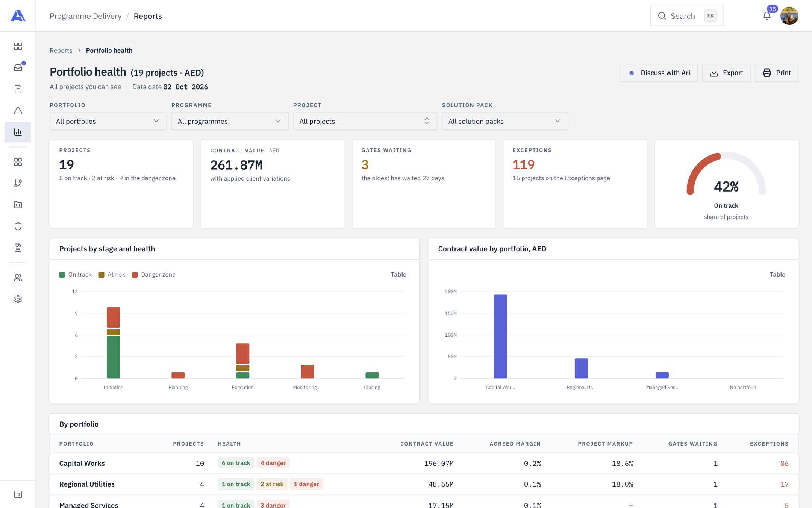The width and height of the screenshot is (812, 508).
Task: Click the app logo in top-left corner
Action: [x=18, y=16]
